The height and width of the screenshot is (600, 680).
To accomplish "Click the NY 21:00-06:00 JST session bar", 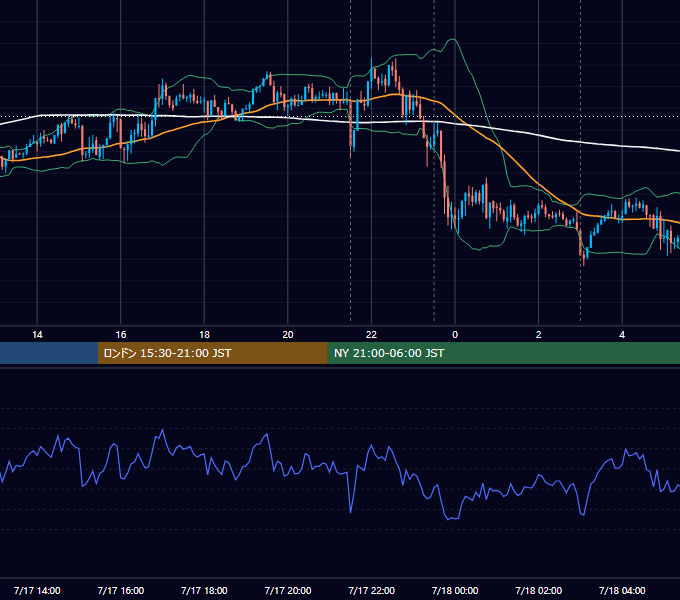I will [503, 353].
